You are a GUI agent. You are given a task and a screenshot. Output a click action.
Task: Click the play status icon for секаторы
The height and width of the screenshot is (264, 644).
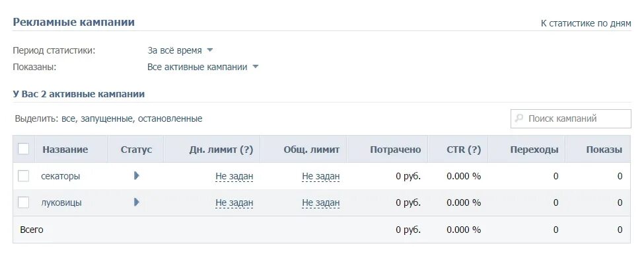pyautogui.click(x=137, y=175)
